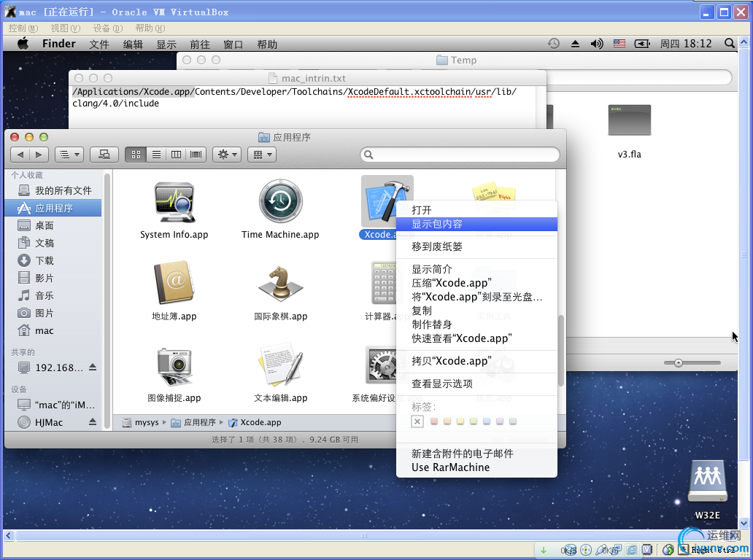
Task: Select the 国际象棋.app chess icon
Action: 280,283
